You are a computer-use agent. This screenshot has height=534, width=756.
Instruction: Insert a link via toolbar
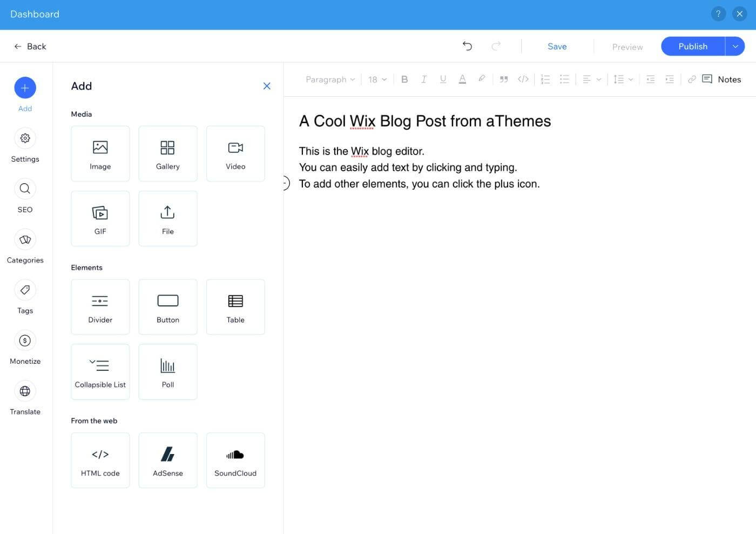click(692, 79)
